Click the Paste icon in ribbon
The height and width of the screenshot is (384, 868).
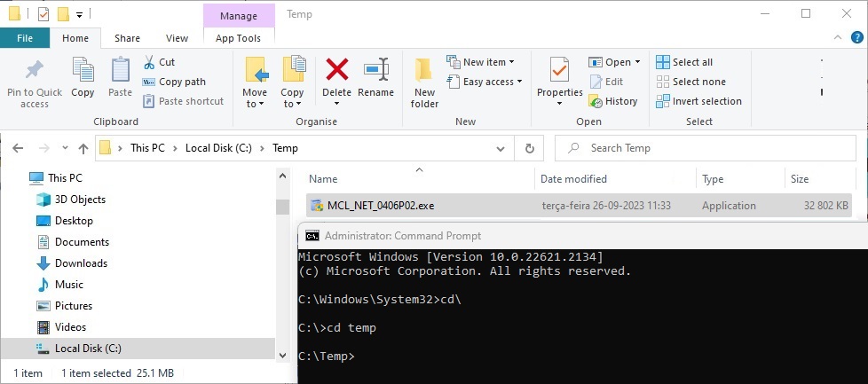pyautogui.click(x=120, y=70)
